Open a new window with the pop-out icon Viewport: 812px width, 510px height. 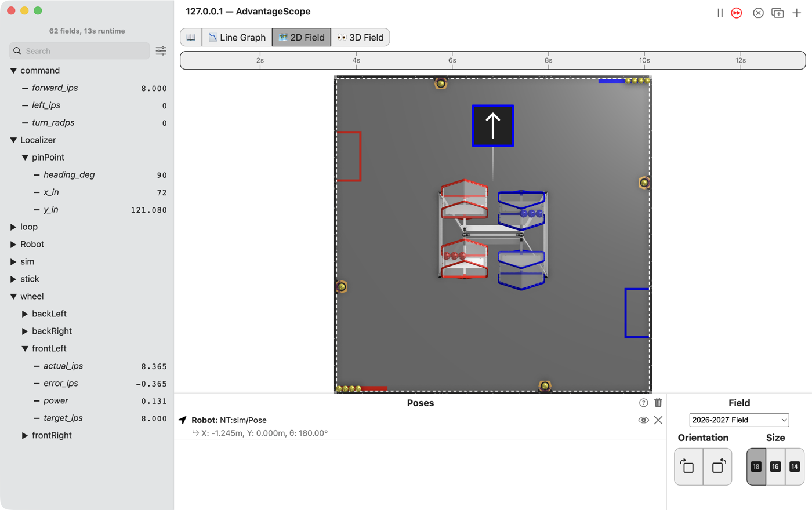pyautogui.click(x=778, y=13)
